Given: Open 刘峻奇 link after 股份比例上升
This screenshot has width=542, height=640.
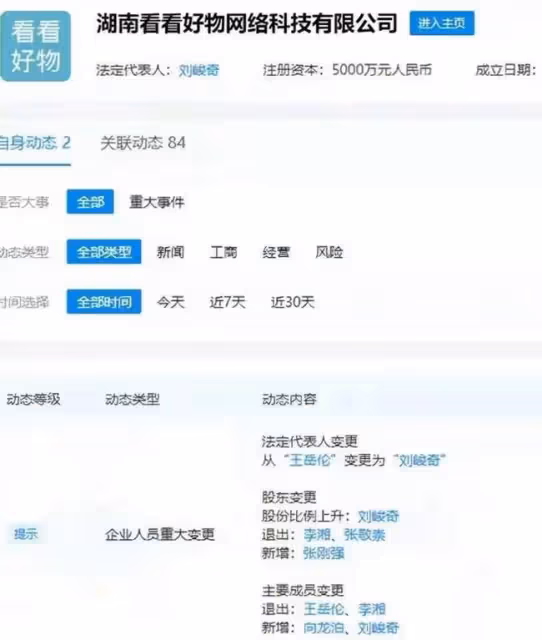Looking at the screenshot, I should 378,516.
